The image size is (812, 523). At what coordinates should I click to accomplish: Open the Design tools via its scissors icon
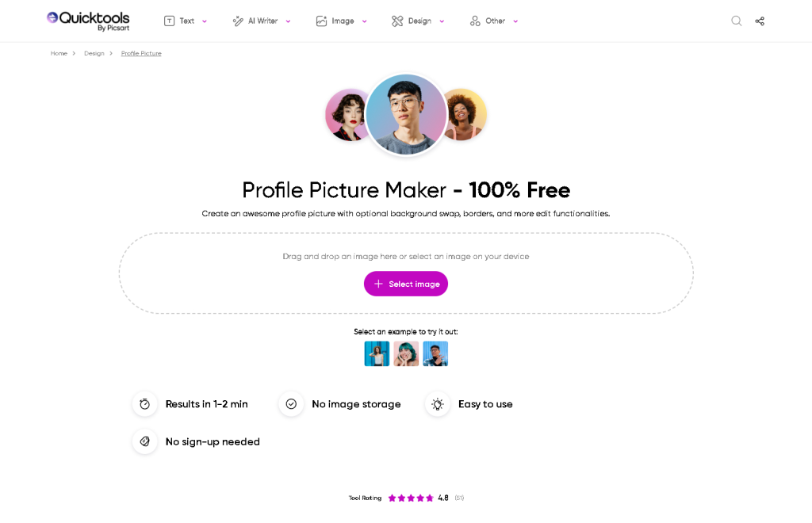pos(396,21)
